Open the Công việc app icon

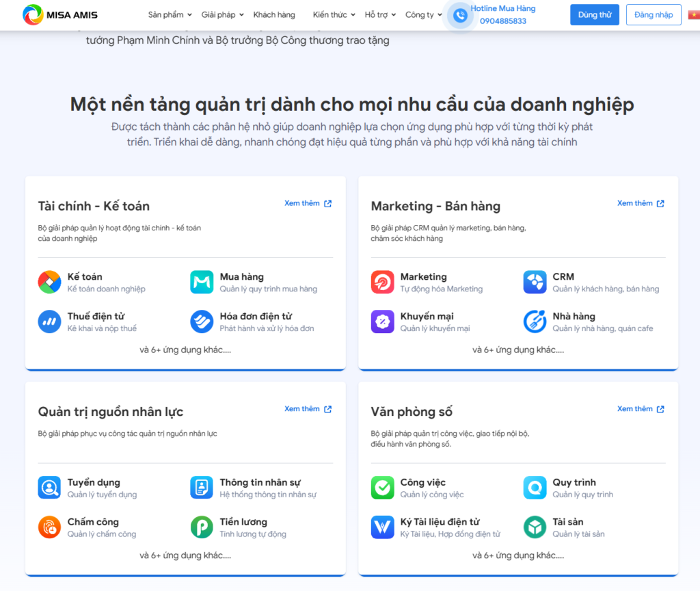[x=383, y=487]
